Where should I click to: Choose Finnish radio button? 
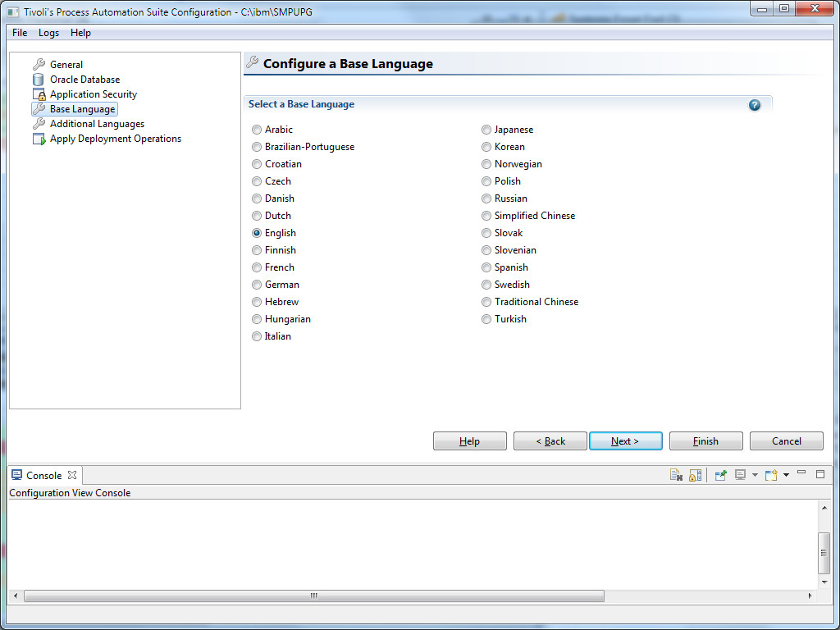tap(257, 250)
